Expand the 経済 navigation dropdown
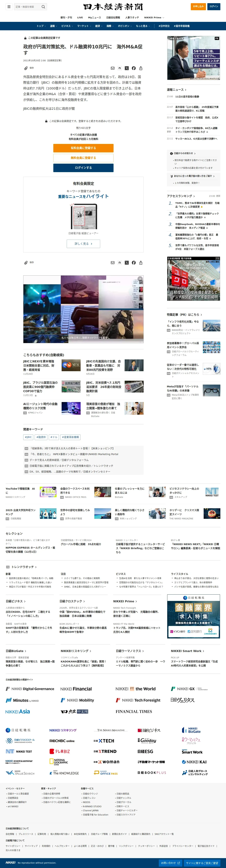 (99, 26)
